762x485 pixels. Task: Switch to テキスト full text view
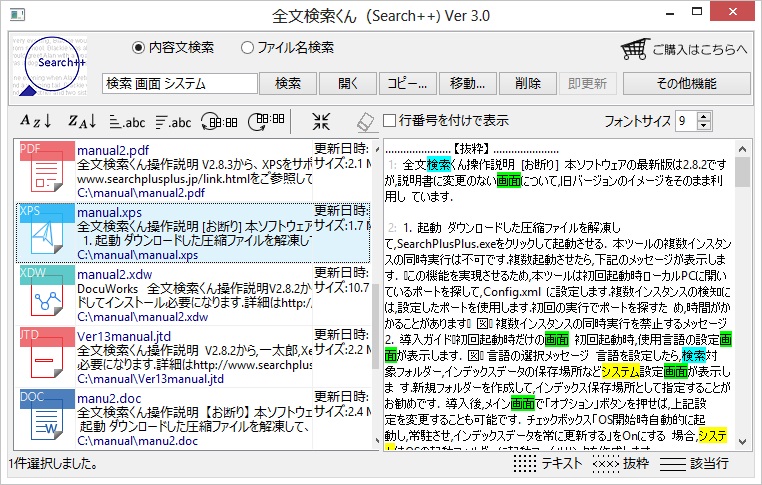click(548, 464)
